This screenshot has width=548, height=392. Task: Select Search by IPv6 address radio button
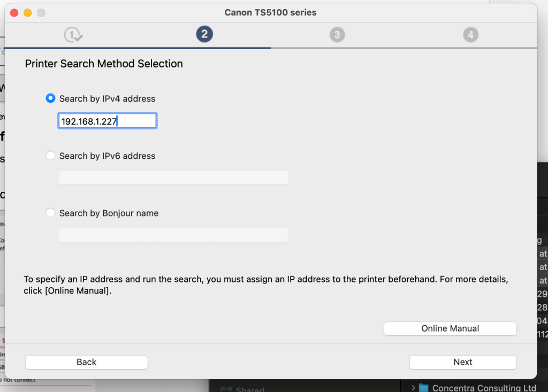coord(50,156)
